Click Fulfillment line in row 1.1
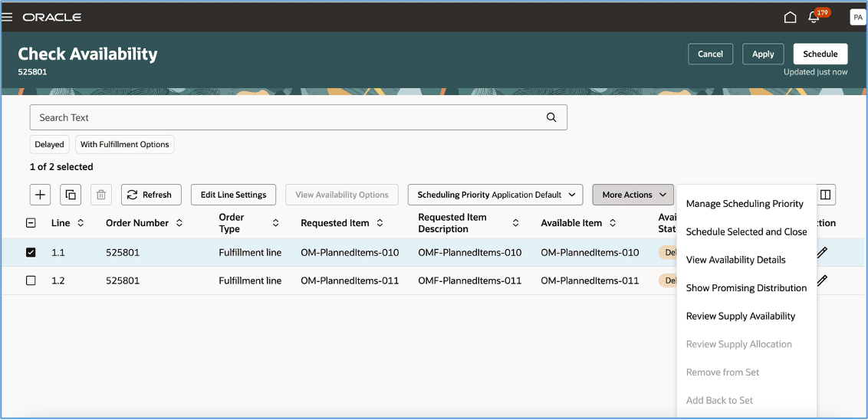Screen dimensions: 868x420 pyautogui.click(x=250, y=252)
